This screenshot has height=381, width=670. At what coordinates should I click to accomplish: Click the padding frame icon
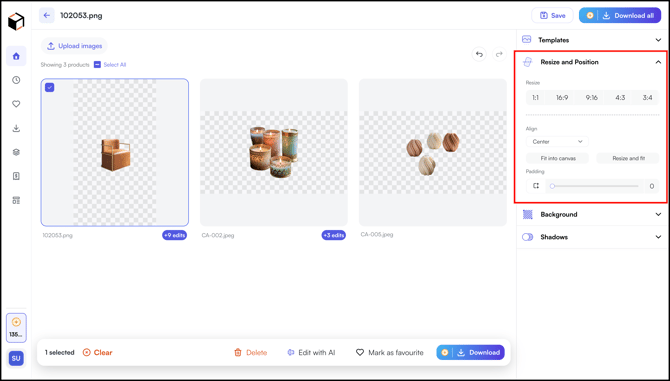coord(536,186)
